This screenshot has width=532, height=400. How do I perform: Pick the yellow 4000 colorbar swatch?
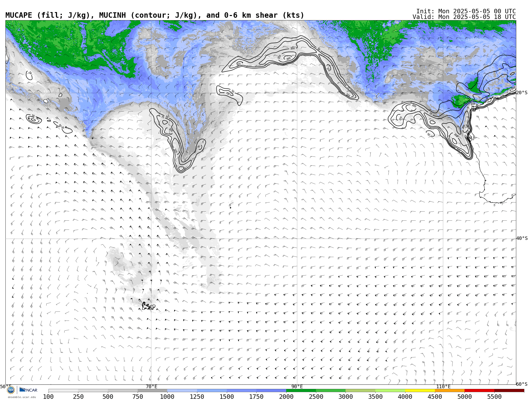click(x=420, y=391)
